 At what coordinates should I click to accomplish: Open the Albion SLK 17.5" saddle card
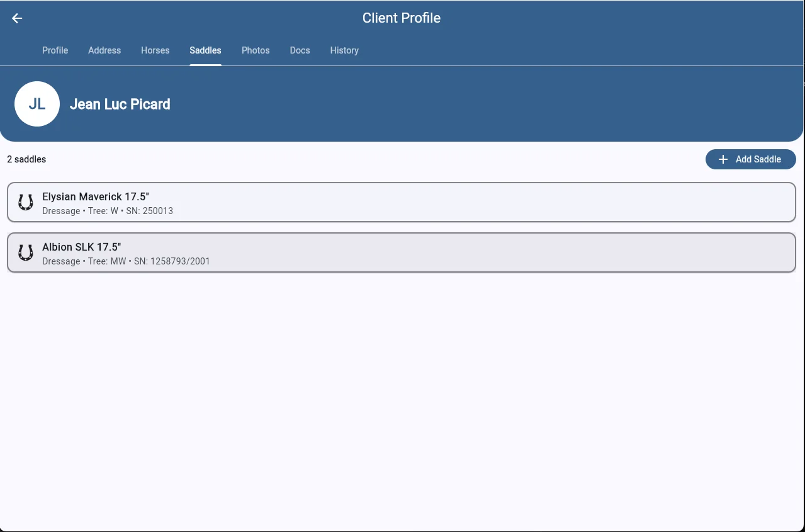pos(402,252)
